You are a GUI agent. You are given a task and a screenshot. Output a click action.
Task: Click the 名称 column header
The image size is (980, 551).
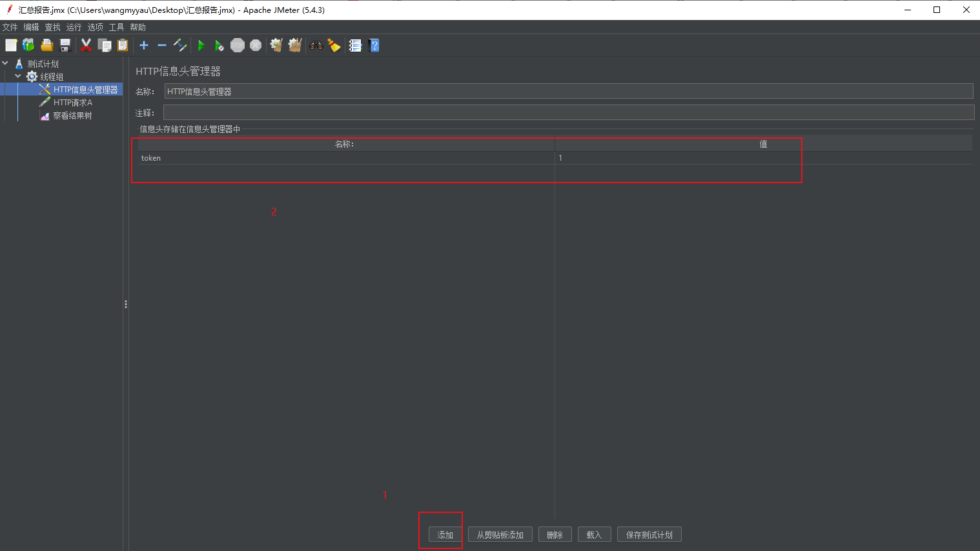346,144
